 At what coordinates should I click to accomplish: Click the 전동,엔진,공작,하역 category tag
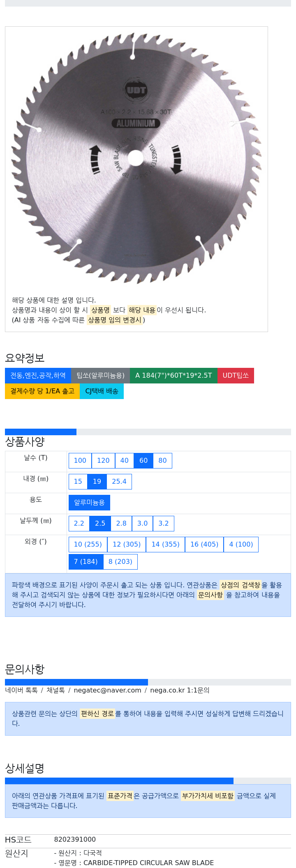pyautogui.click(x=38, y=375)
